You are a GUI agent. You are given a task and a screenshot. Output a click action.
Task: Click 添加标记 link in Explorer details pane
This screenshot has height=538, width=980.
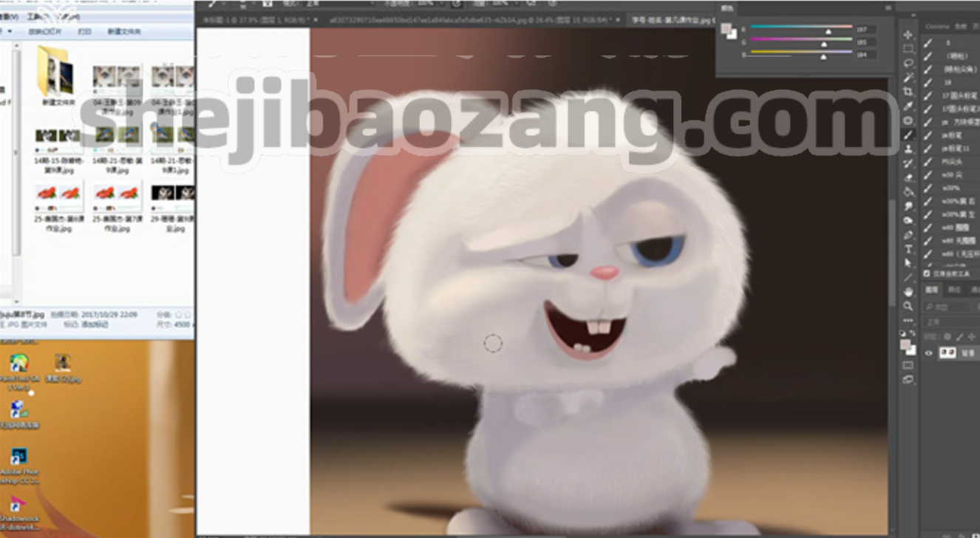click(x=92, y=324)
